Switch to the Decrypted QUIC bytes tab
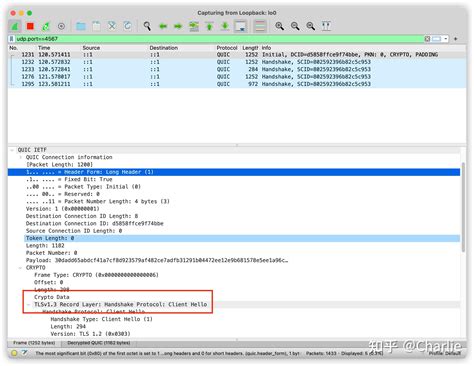Image resolution: width=474 pixels, height=366 pixels. coord(99,343)
